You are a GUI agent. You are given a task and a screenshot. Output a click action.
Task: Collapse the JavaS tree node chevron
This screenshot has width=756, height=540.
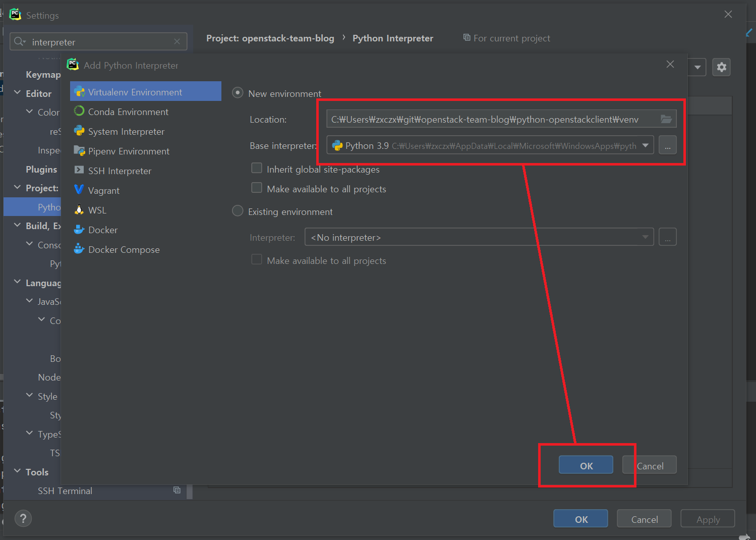pyautogui.click(x=30, y=301)
